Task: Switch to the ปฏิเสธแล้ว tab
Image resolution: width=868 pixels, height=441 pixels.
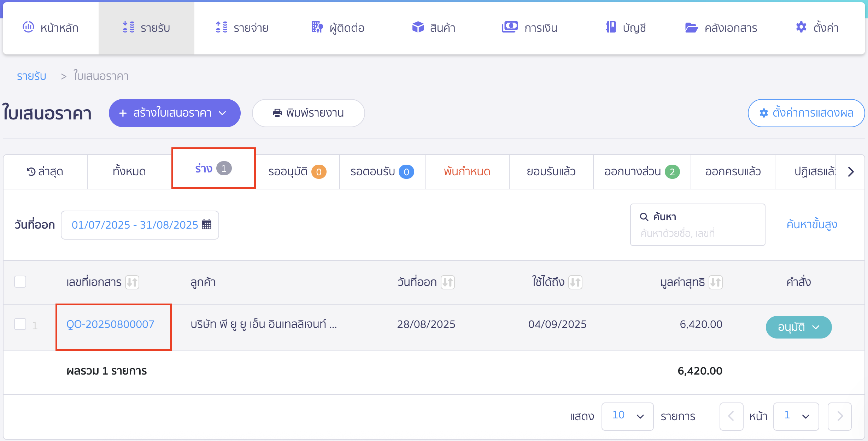Action: (805, 172)
